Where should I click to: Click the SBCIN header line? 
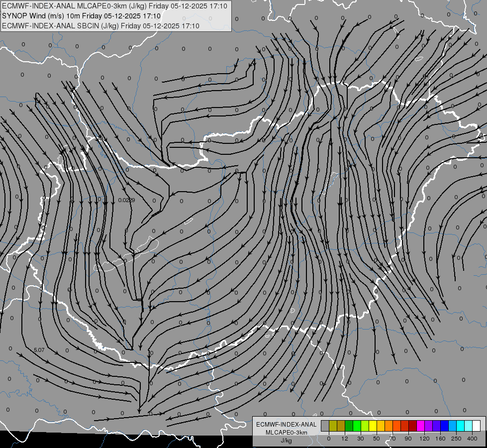point(100,26)
